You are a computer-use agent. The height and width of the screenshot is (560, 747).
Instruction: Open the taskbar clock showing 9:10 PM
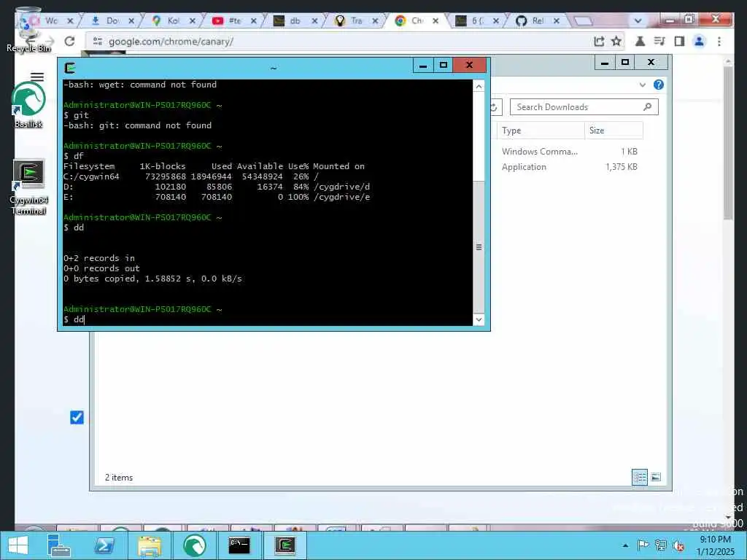pyautogui.click(x=715, y=545)
